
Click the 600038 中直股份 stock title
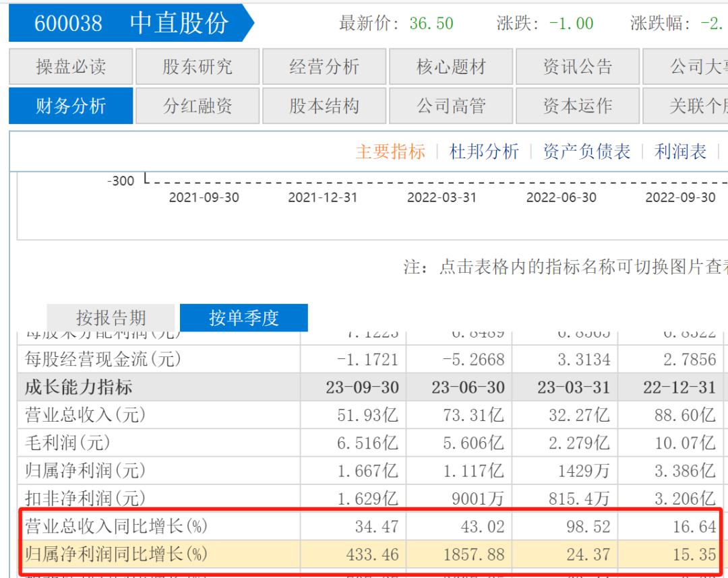131,24
